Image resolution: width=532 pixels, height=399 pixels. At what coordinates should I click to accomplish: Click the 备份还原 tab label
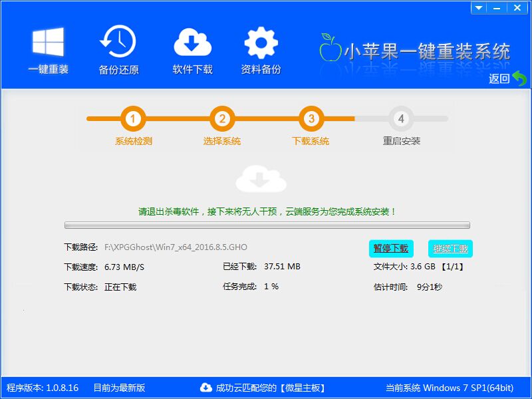119,70
